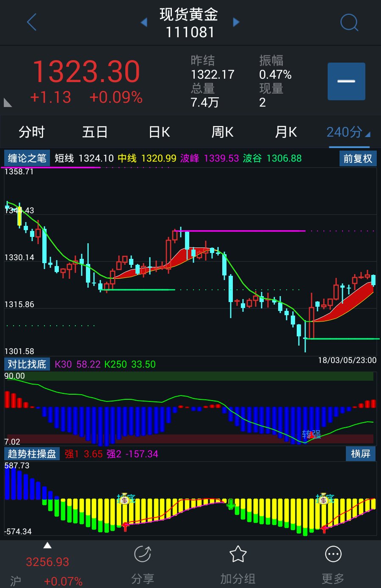Select the 五日 tab
The image size is (381, 588).
point(95,132)
